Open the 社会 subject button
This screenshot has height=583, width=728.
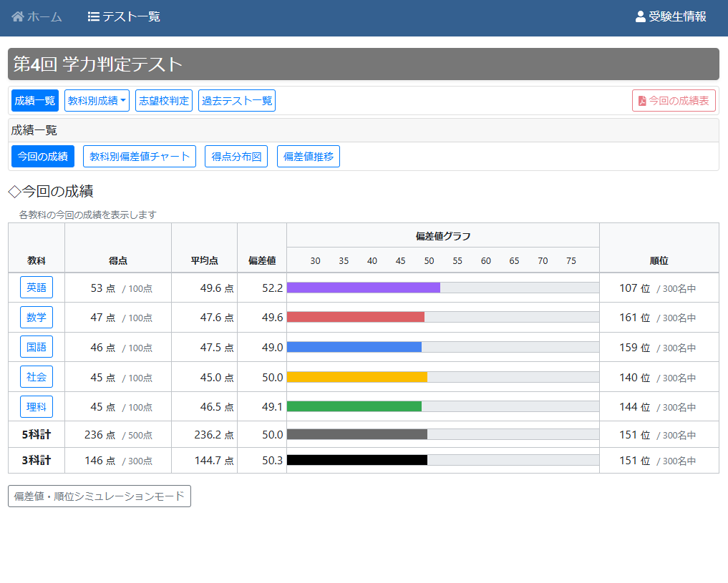(37, 376)
